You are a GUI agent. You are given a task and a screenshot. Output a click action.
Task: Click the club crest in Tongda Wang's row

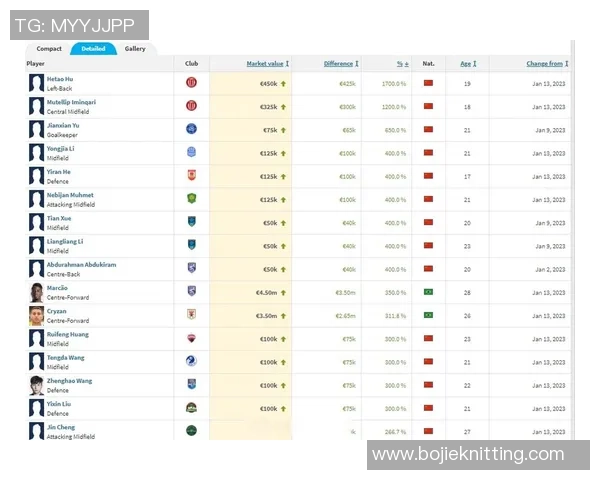tap(191, 361)
